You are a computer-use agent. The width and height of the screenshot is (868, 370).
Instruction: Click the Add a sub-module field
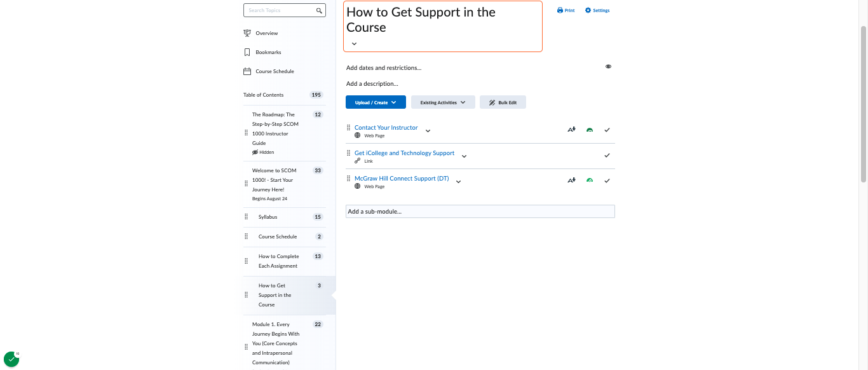[x=480, y=211]
